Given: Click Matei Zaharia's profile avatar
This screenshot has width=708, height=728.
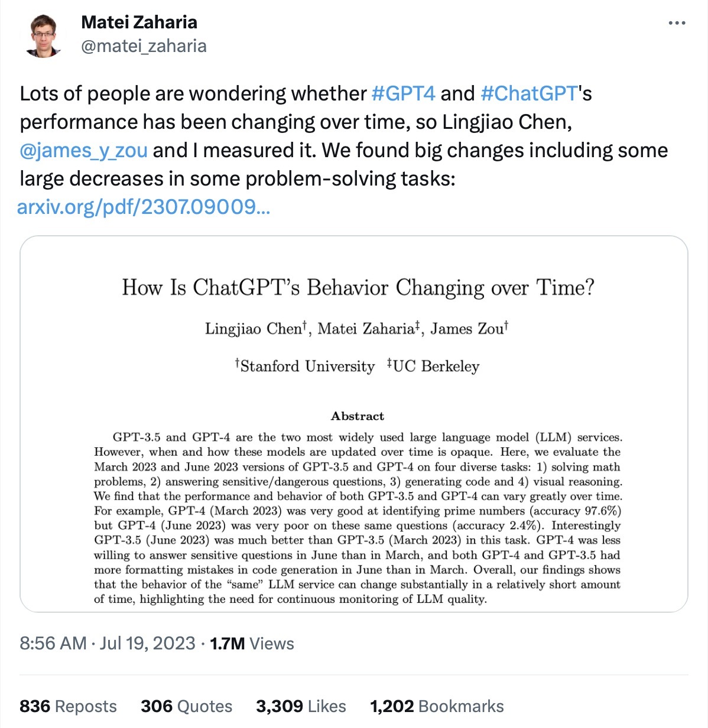Looking at the screenshot, I should (44, 37).
